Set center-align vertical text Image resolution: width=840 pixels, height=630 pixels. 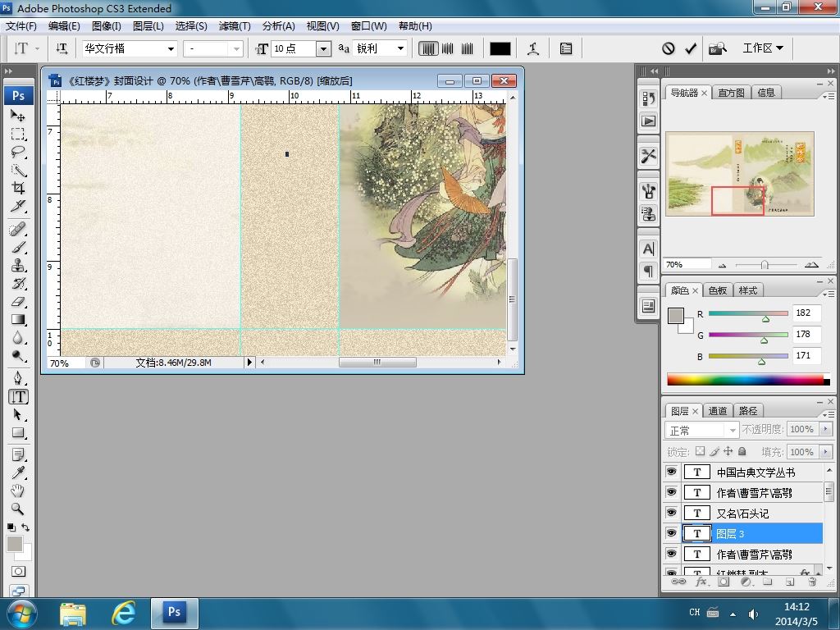(x=447, y=48)
